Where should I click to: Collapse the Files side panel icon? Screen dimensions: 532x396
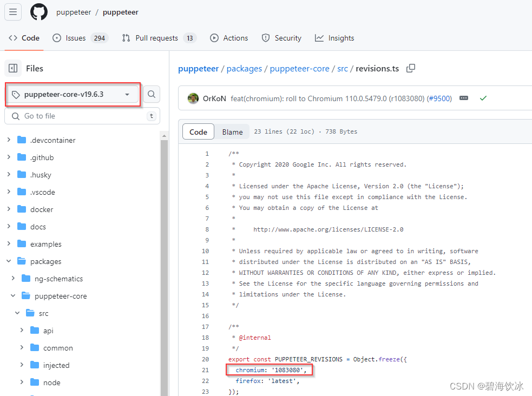point(13,68)
